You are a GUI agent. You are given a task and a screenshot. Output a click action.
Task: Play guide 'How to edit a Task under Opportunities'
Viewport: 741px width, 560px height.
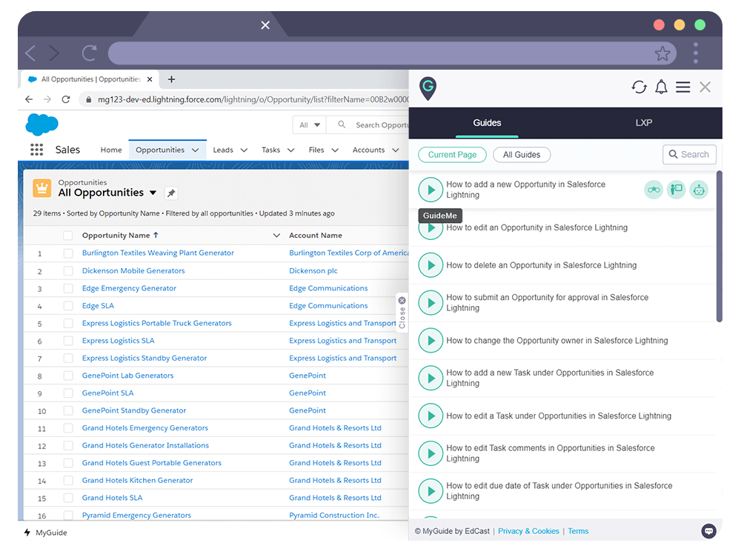[431, 416]
